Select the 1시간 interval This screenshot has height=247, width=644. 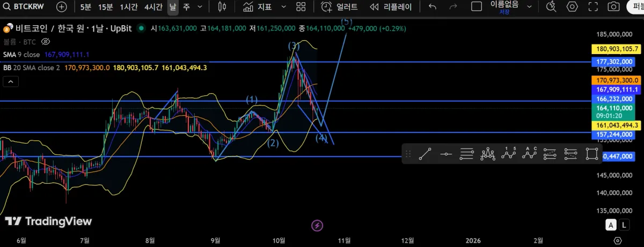[x=128, y=7]
